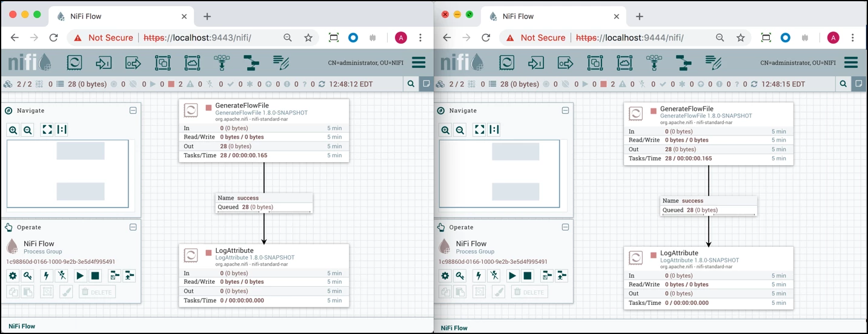Viewport: 868px width, 334px height.
Task: Click NiFi Flow breadcrumb in left window
Action: click(22, 326)
